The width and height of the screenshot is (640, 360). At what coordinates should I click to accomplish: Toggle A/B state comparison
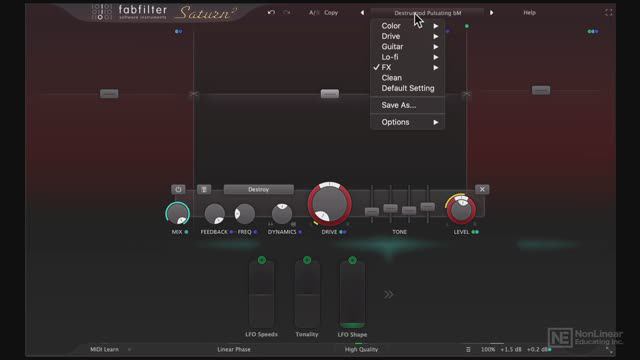coord(313,13)
